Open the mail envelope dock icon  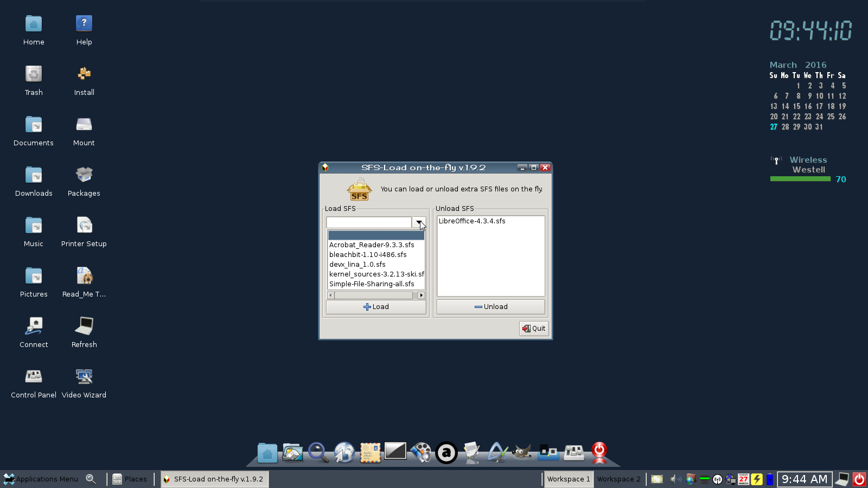point(371,453)
